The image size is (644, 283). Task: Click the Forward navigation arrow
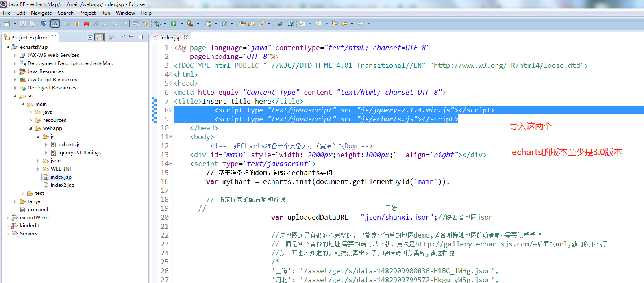(360, 24)
